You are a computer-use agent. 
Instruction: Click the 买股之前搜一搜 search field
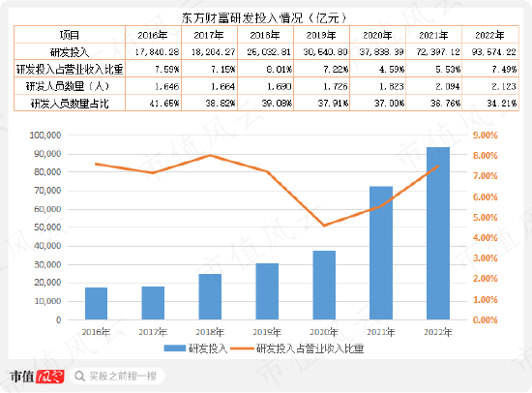click(x=117, y=376)
